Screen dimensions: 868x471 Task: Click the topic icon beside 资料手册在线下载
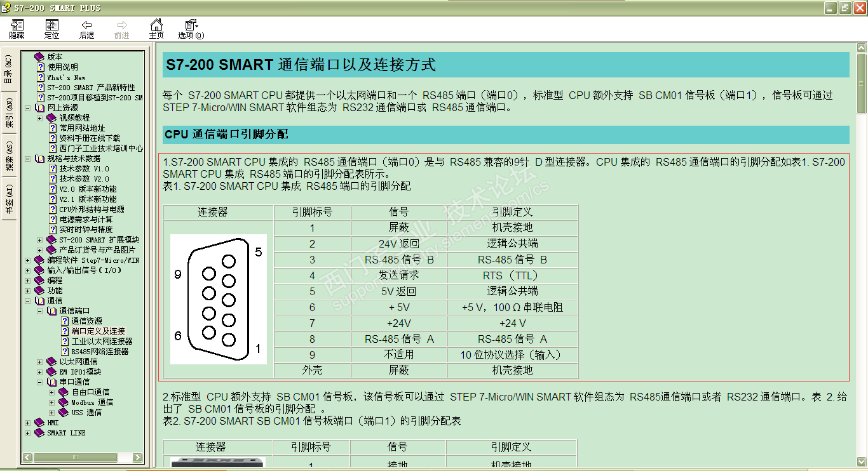pyautogui.click(x=53, y=138)
